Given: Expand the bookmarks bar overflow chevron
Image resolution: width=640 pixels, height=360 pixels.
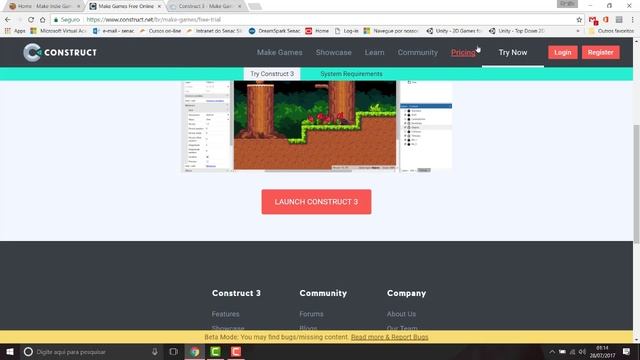Looking at the screenshot, I should [578, 31].
